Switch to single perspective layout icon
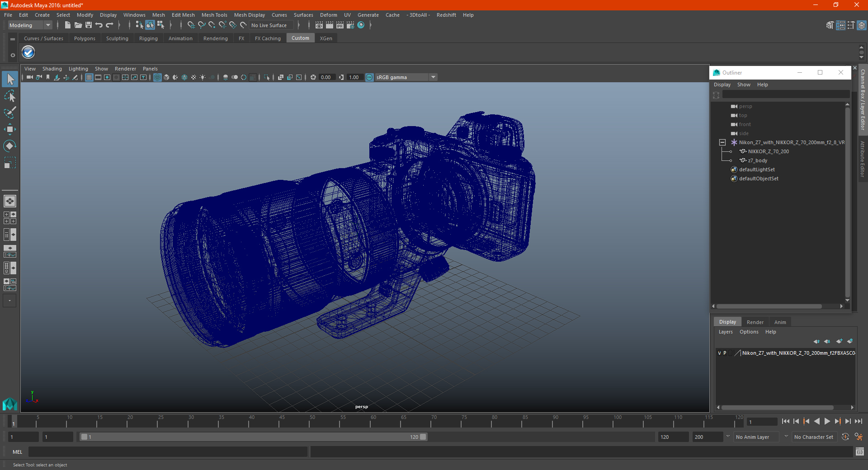 pyautogui.click(x=9, y=201)
